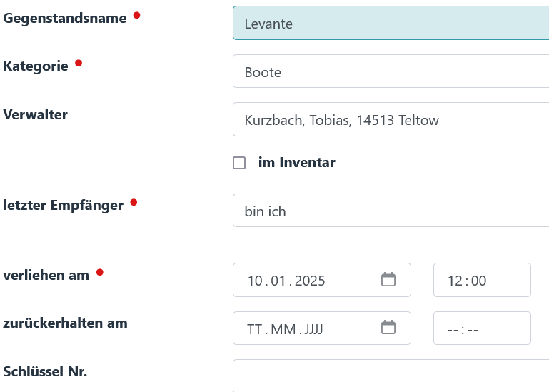Viewport: 549px width, 392px height.
Task: Focus the empty Schlüssel Nr. field
Action: 391,376
